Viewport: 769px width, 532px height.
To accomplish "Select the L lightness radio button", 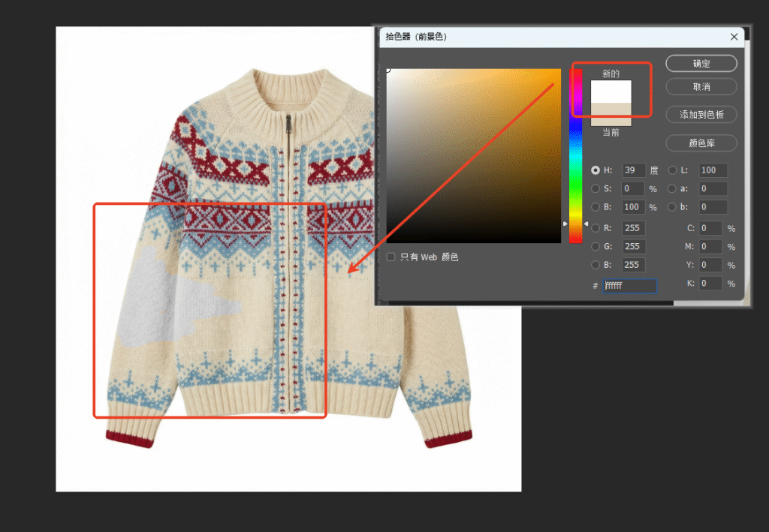I will tap(673, 170).
